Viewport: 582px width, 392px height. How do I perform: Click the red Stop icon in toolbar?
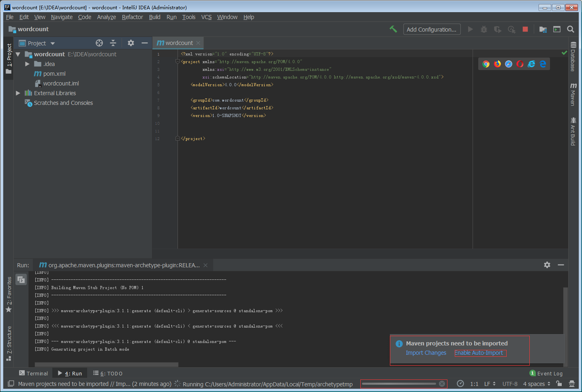coord(525,29)
